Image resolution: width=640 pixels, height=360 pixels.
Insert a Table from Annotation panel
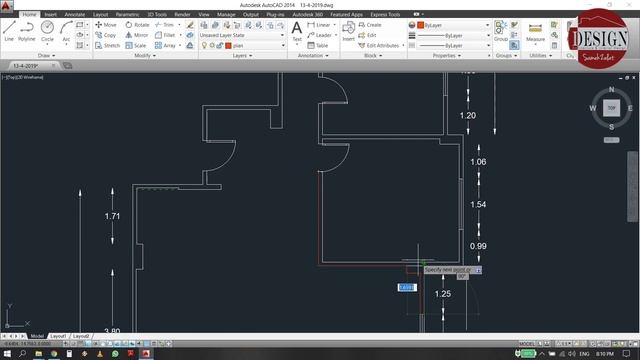pos(318,45)
